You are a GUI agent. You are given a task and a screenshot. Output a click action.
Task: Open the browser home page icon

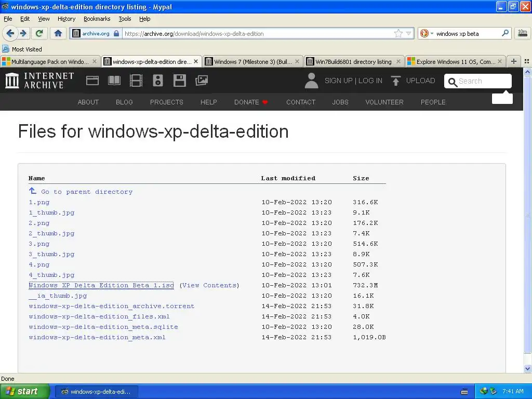click(58, 33)
